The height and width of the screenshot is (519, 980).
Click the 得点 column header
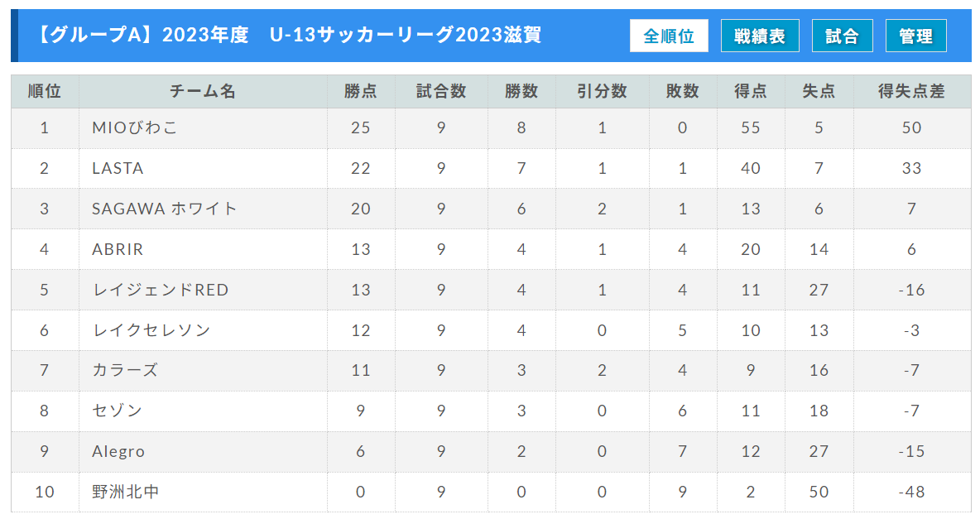(751, 92)
